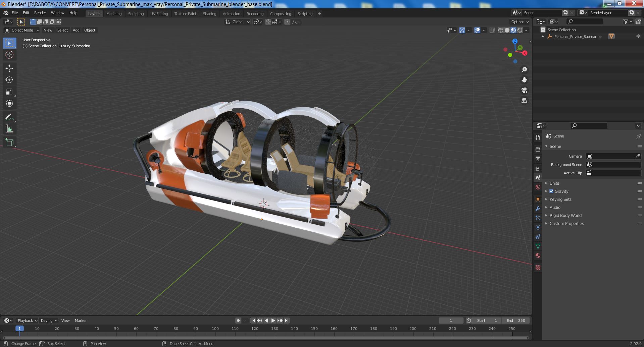Expand the Units panel
This screenshot has width=644, height=347.
click(x=554, y=183)
